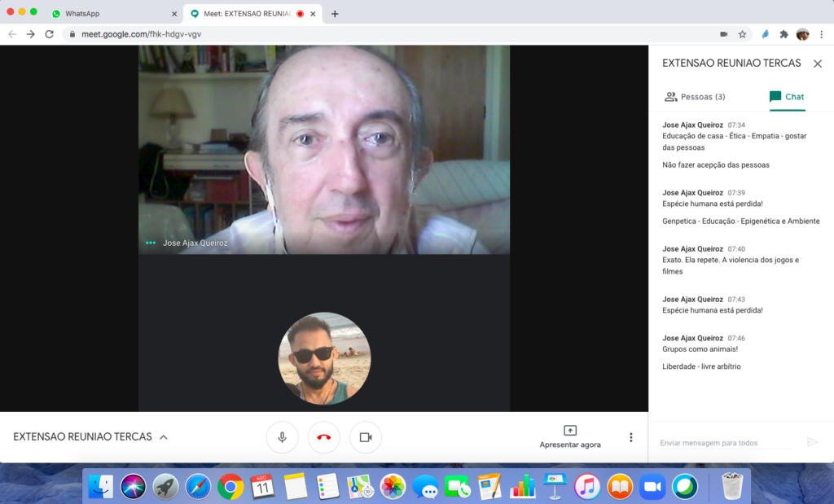The width and height of the screenshot is (834, 504).
Task: Open the Trash in the Dock
Action: click(732, 486)
